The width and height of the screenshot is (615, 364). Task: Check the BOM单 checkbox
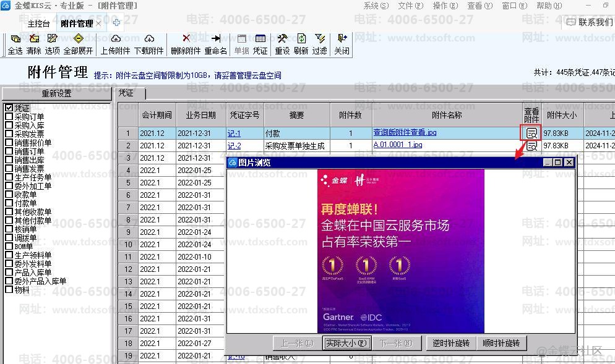click(9, 246)
